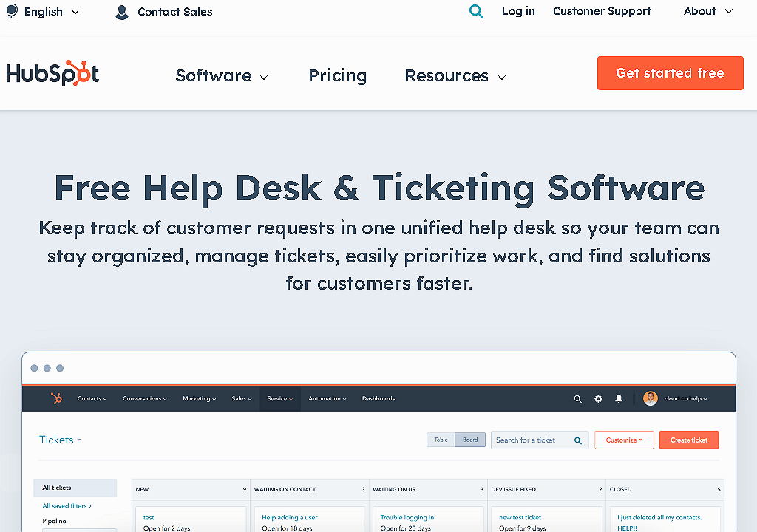Switch to Board view
Screen dimensions: 757x532
[x=470, y=440]
